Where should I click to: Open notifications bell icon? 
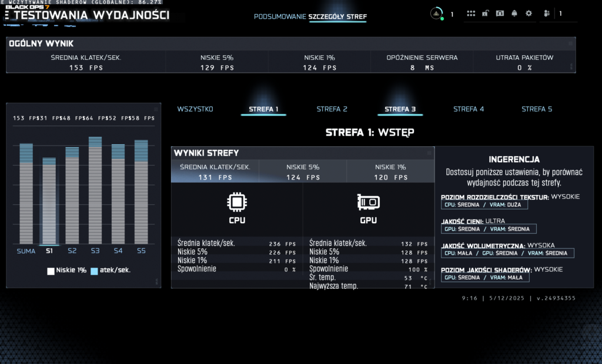pos(514,14)
